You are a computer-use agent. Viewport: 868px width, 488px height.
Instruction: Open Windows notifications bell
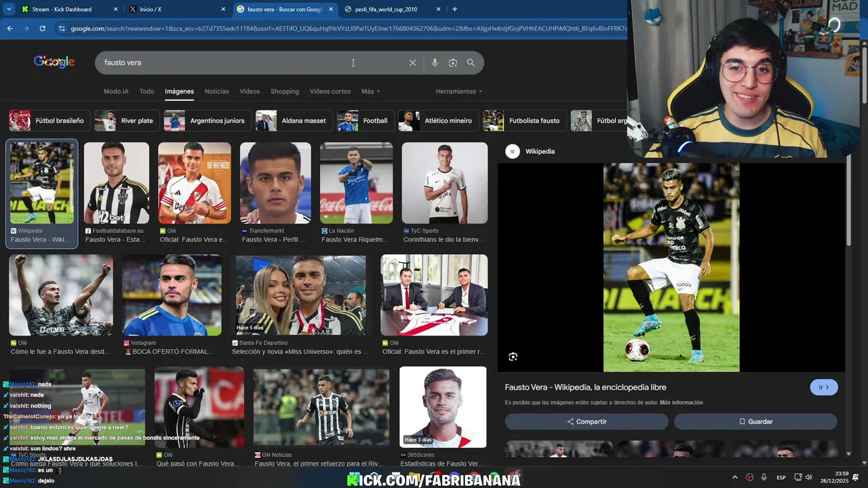click(856, 477)
